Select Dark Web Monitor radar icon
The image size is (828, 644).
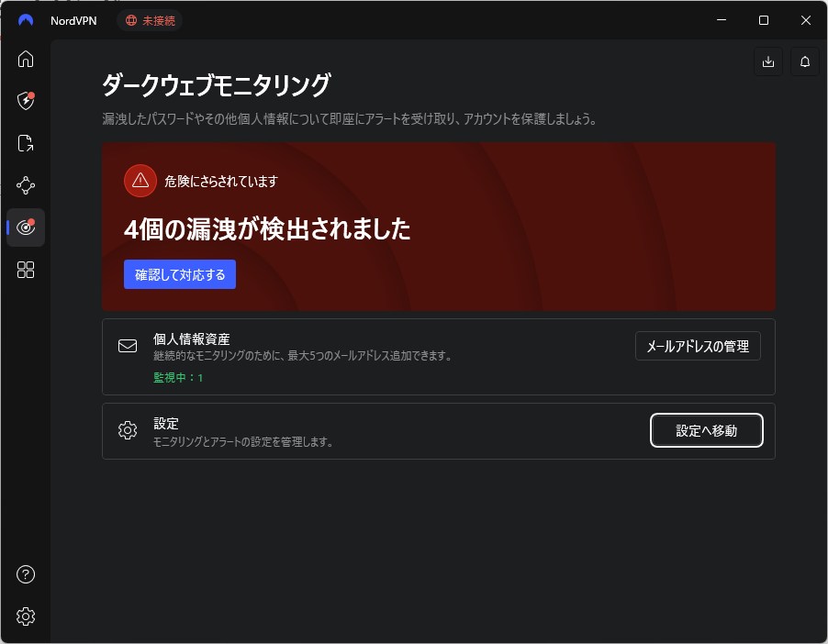pos(26,228)
